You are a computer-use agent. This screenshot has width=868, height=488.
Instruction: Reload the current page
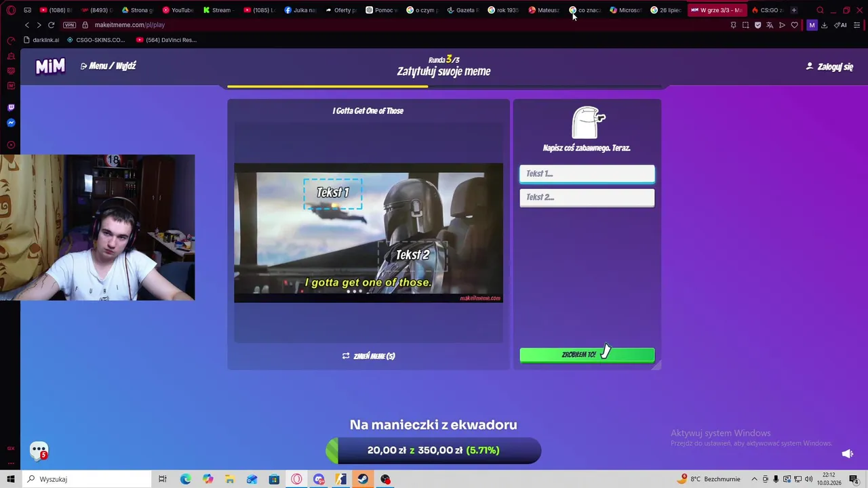coord(51,25)
